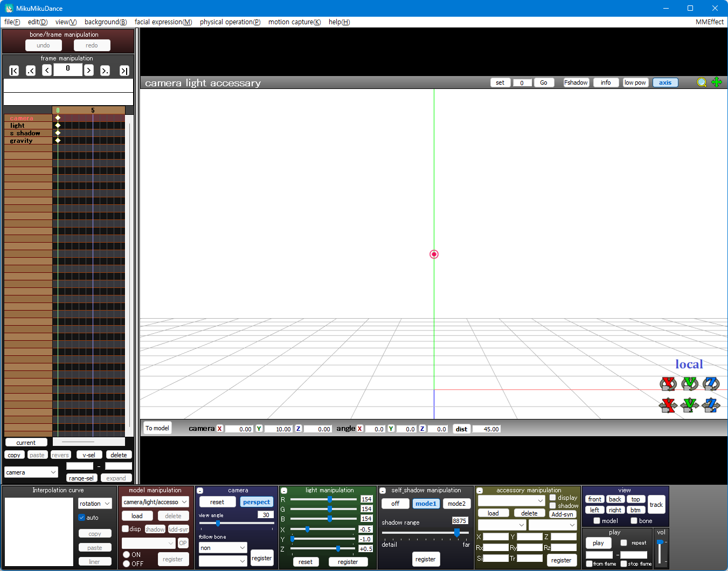Open the left dropdown below accessory load
This screenshot has height=571, width=728.
(502, 525)
